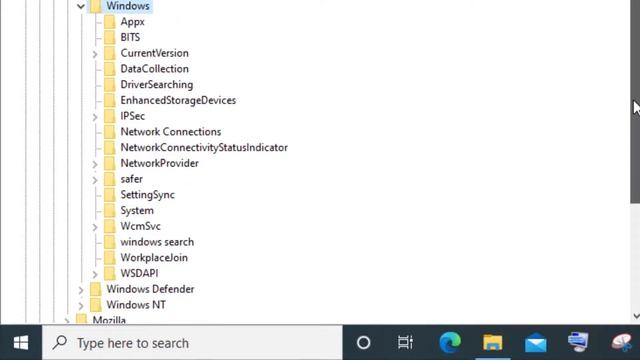Select the BITS key
Viewport: 640px width, 360px height.
[x=130, y=38]
